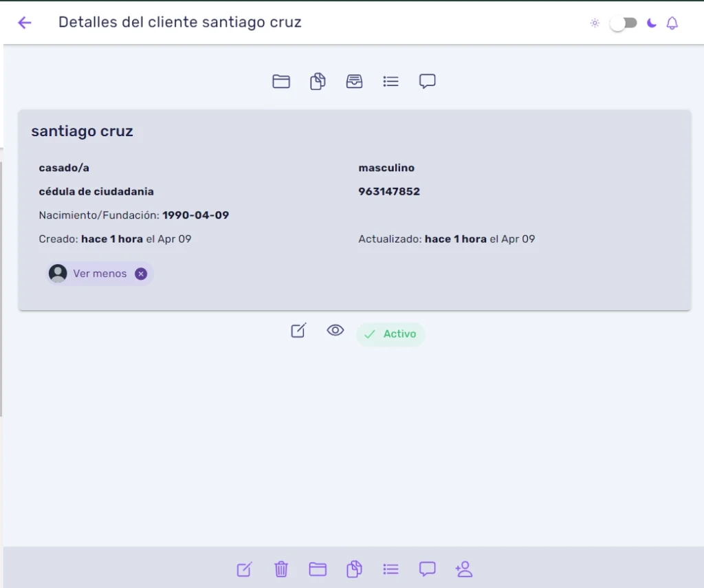Open notifications with the bell icon
704x588 pixels.
[x=672, y=23]
